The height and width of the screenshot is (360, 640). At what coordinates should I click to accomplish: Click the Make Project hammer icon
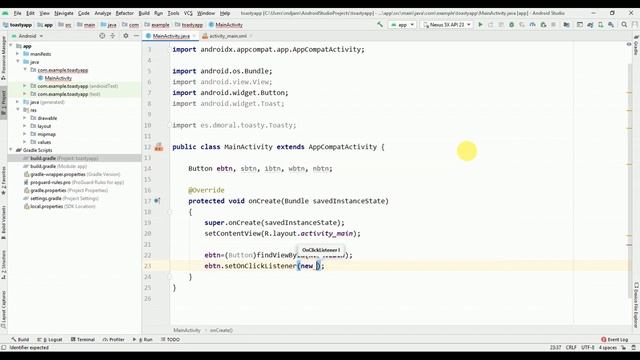click(380, 25)
